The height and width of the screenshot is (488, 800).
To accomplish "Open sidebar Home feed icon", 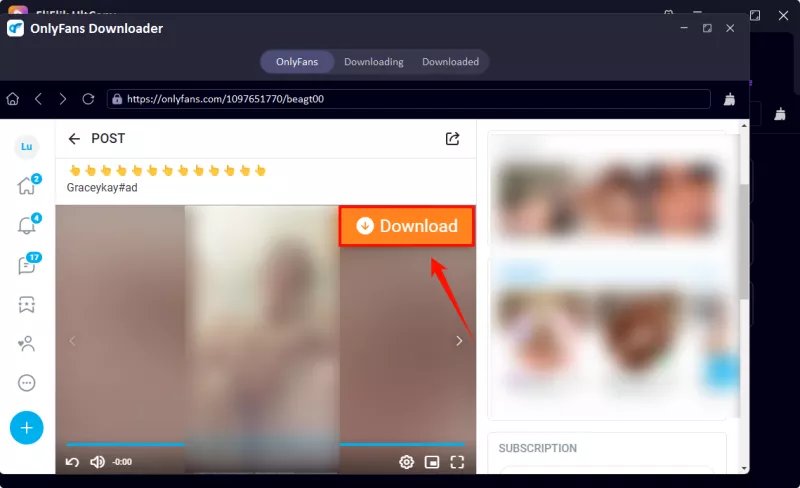I will 27,185.
